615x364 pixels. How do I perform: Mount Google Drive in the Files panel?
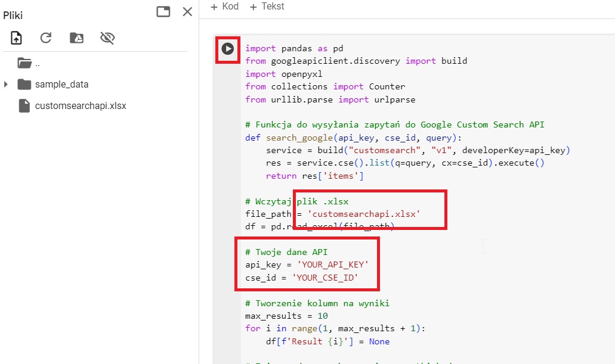[75, 38]
